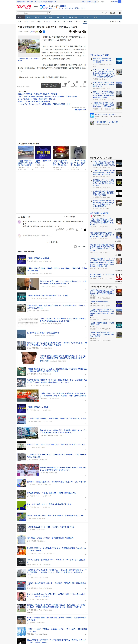The height and width of the screenshot is (644, 138).
Task: Share the article on X
Action: coord(41,32)
